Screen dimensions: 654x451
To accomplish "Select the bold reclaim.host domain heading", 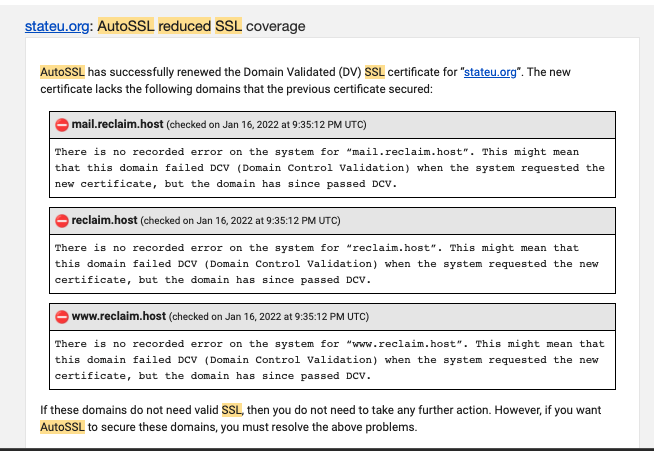I will (104, 220).
